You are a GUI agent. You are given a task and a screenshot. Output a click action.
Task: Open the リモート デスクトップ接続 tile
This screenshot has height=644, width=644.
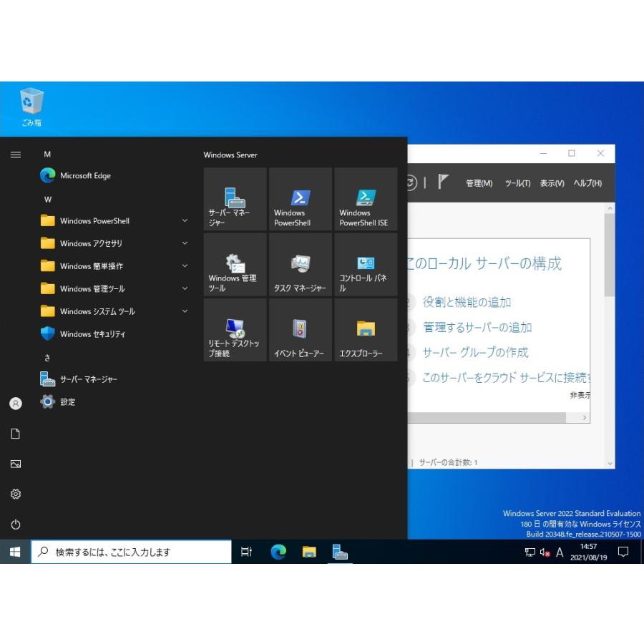(x=235, y=330)
